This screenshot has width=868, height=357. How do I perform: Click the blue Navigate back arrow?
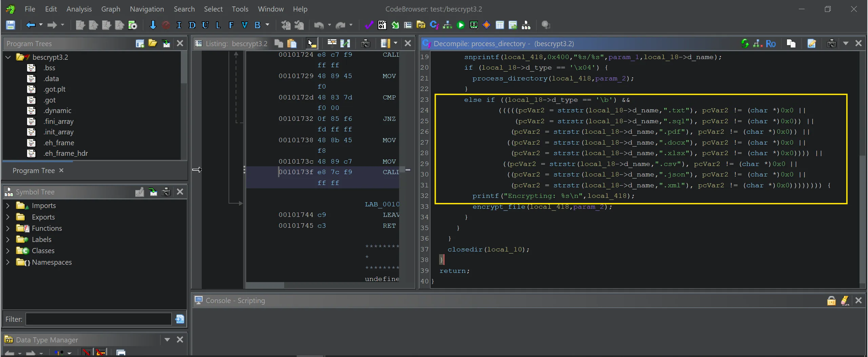coord(31,25)
